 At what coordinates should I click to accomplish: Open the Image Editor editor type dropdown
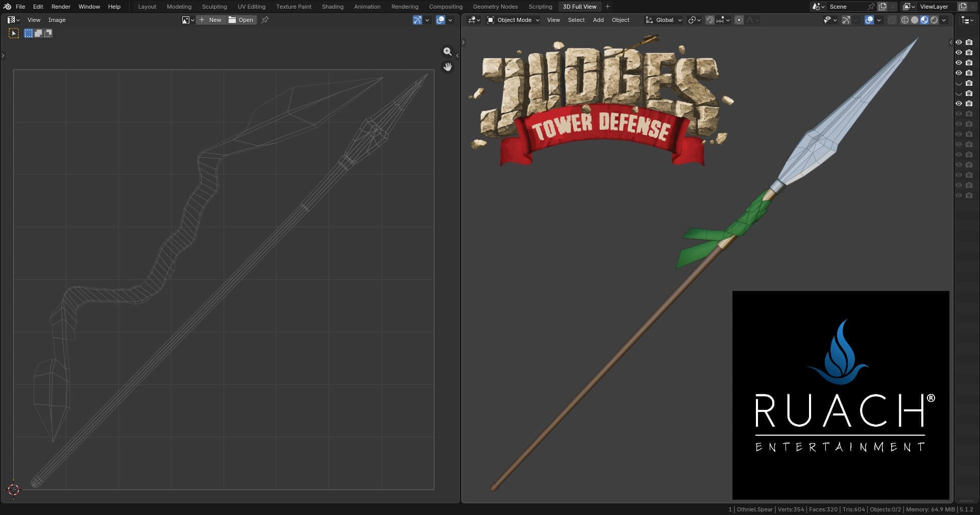pyautogui.click(x=14, y=20)
